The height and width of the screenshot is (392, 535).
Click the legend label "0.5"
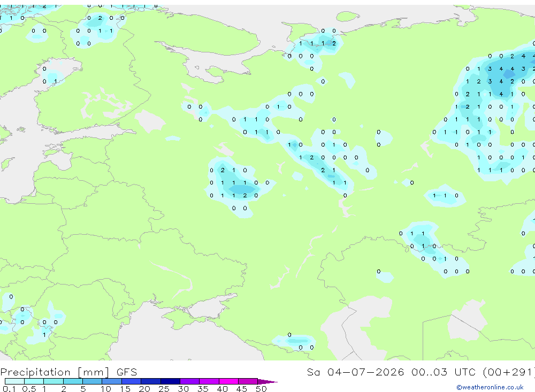pos(29,389)
